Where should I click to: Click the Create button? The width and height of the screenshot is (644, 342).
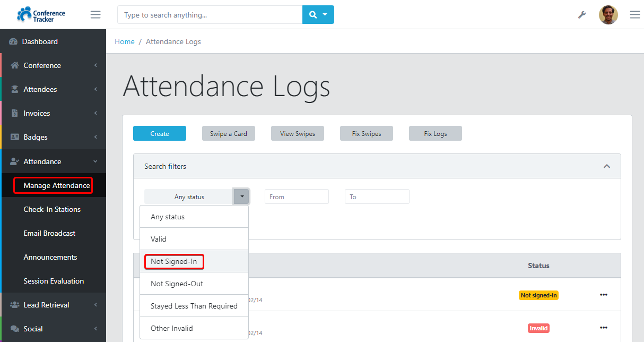point(160,133)
